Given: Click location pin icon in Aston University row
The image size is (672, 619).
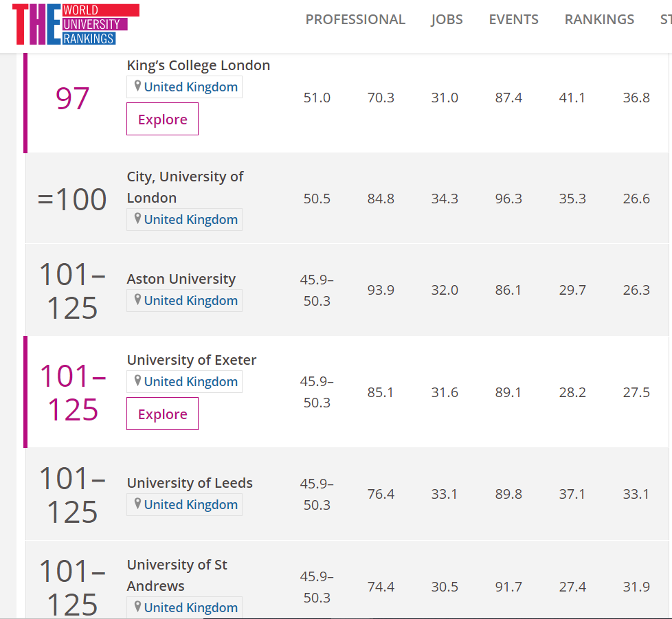Looking at the screenshot, I should pos(137,300).
